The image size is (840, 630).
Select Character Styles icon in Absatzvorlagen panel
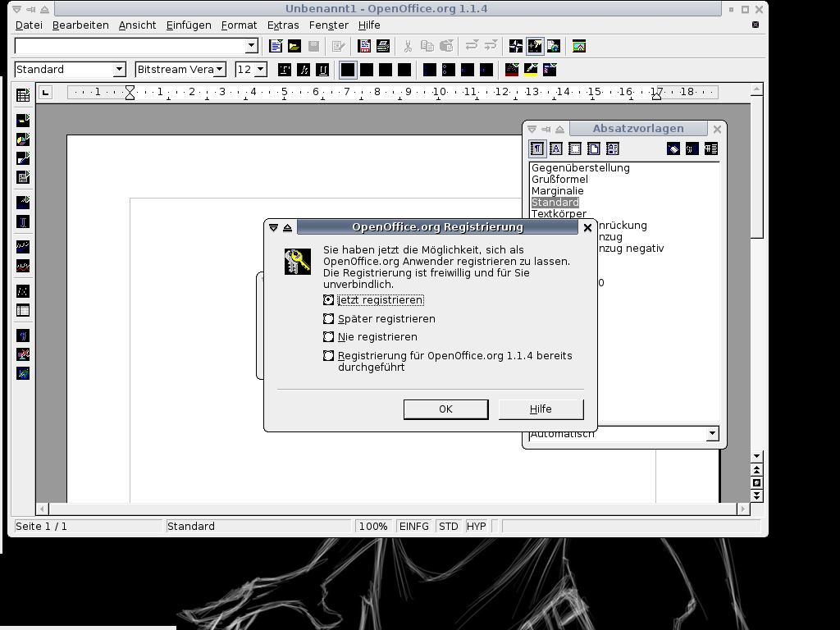tap(556, 148)
